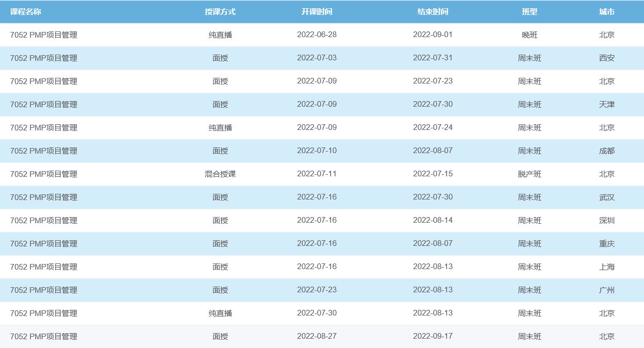Click 周末班 in the 广州 row
This screenshot has height=348, width=644.
(x=530, y=290)
